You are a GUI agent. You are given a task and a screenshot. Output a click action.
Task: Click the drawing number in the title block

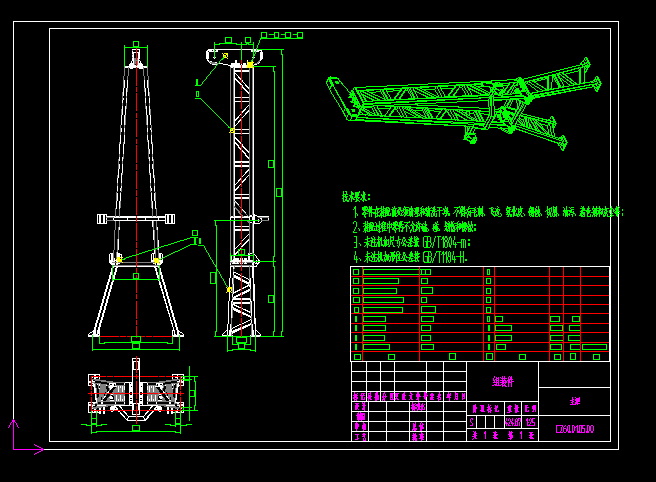574,429
